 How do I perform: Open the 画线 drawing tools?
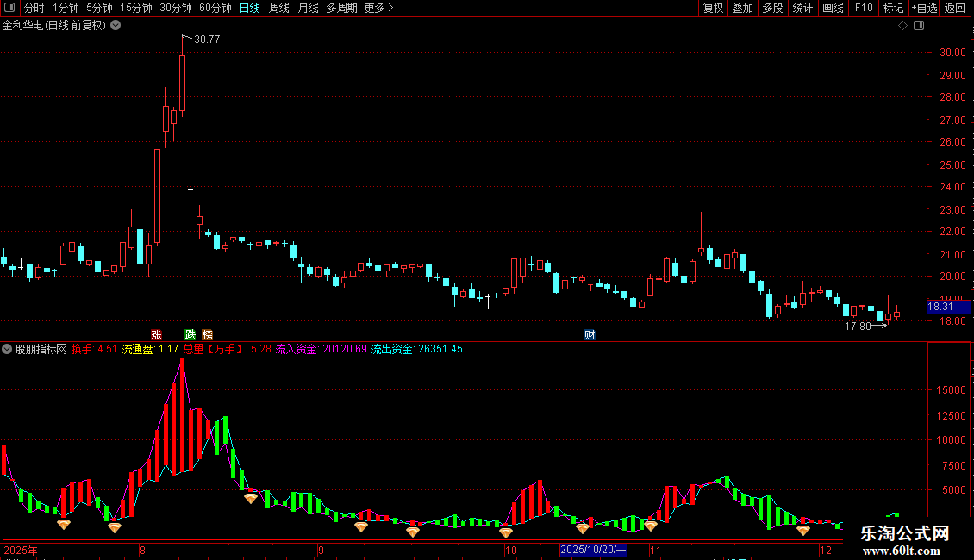833,8
